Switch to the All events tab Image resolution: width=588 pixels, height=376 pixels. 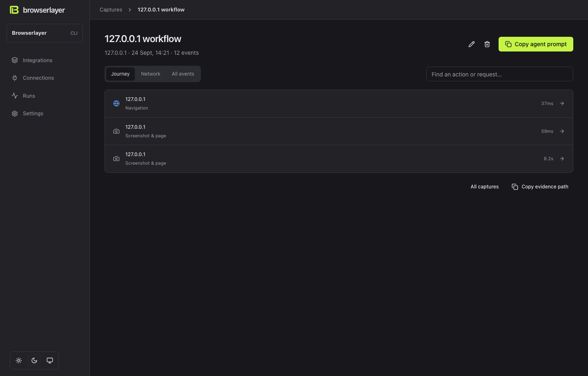pyautogui.click(x=183, y=74)
